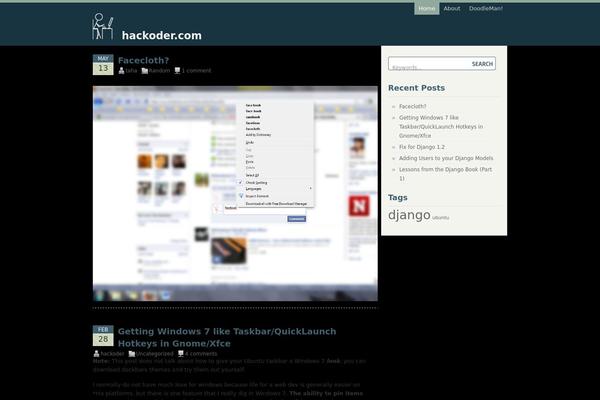Click the author icon next to hackoder
The width and height of the screenshot is (600, 400).
[96, 354]
